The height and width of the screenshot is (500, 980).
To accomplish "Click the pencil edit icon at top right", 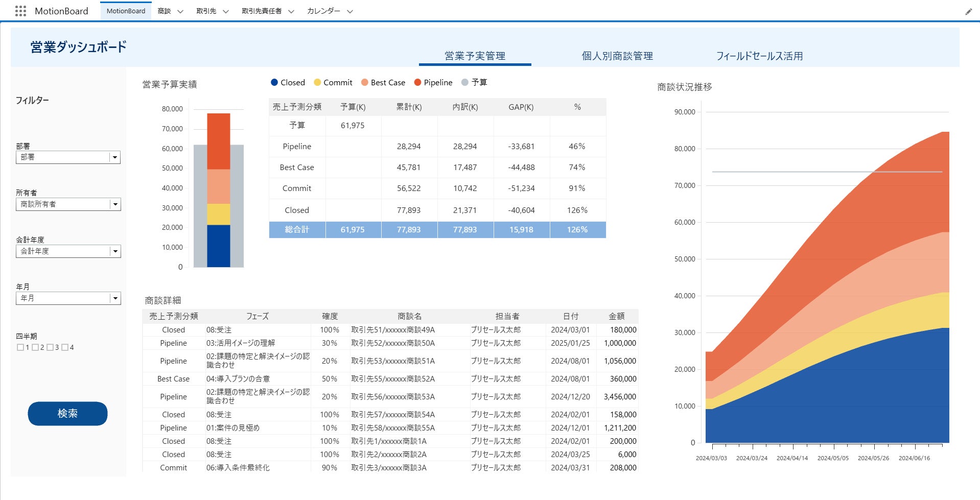I will pyautogui.click(x=968, y=12).
